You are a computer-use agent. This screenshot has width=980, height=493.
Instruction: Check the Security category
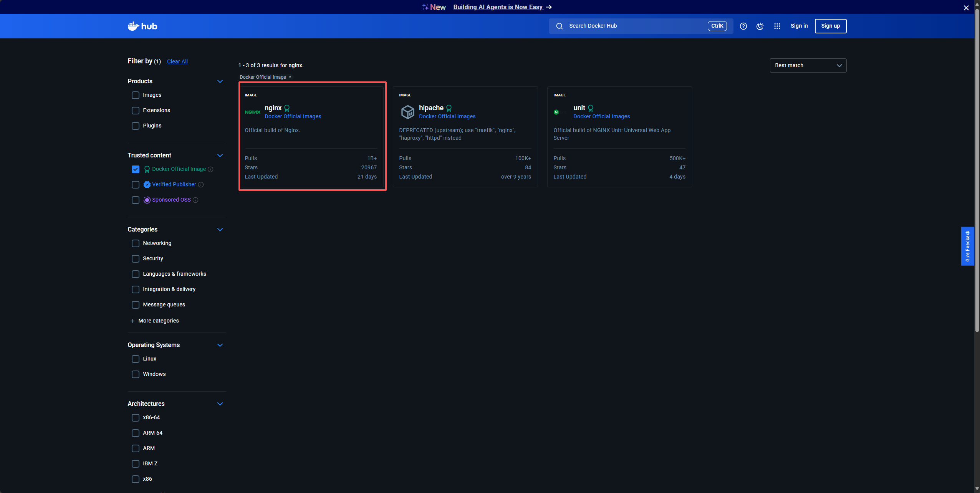coord(136,259)
